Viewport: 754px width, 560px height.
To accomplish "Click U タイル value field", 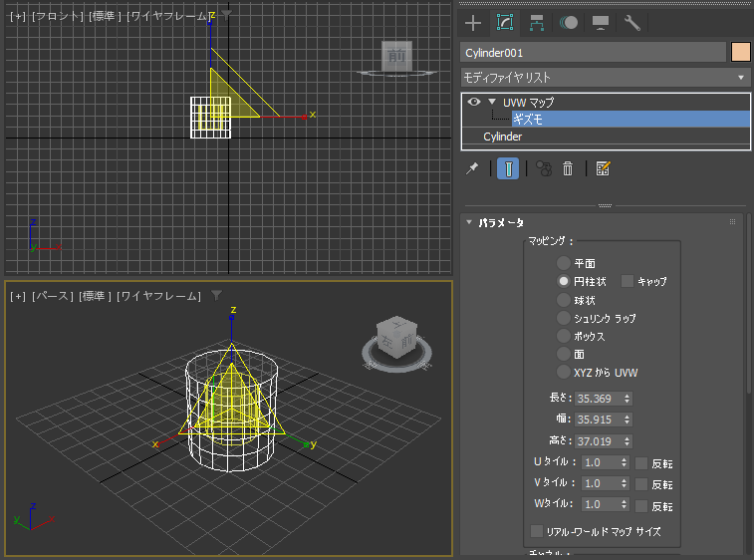I will point(601,462).
